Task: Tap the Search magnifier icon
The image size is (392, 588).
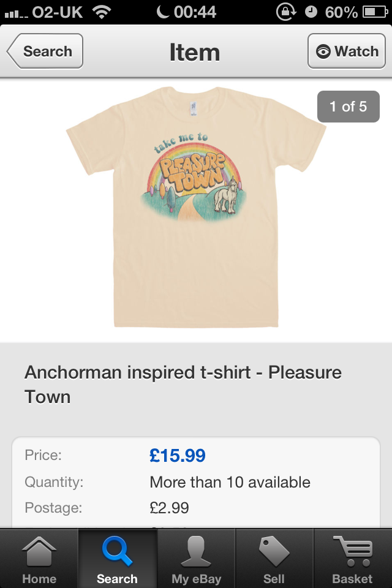Action: pyautogui.click(x=116, y=551)
